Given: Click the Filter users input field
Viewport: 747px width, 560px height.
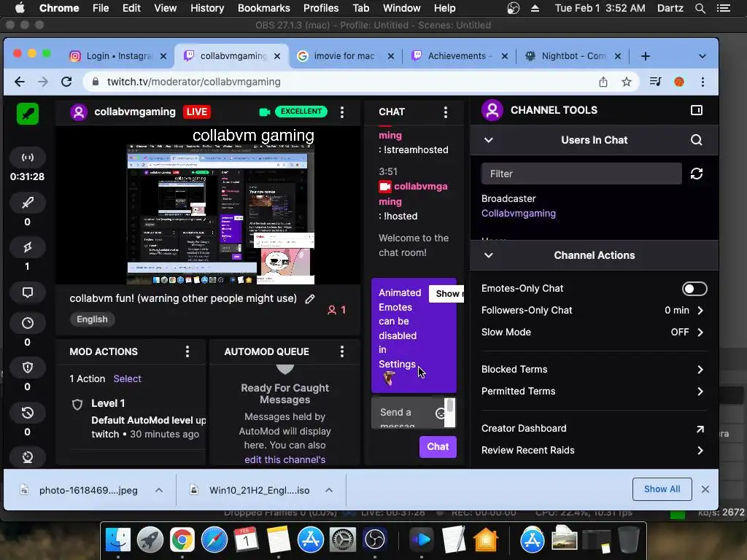Looking at the screenshot, I should pyautogui.click(x=581, y=174).
